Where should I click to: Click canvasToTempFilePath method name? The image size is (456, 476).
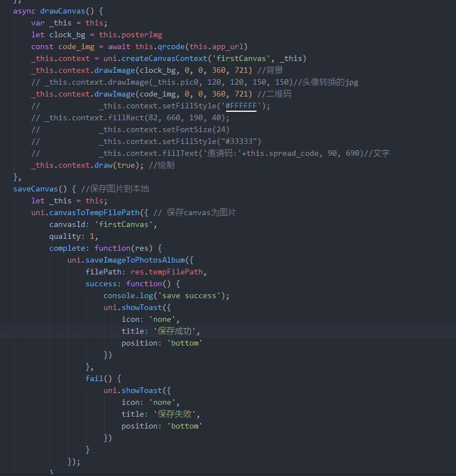pos(94,212)
